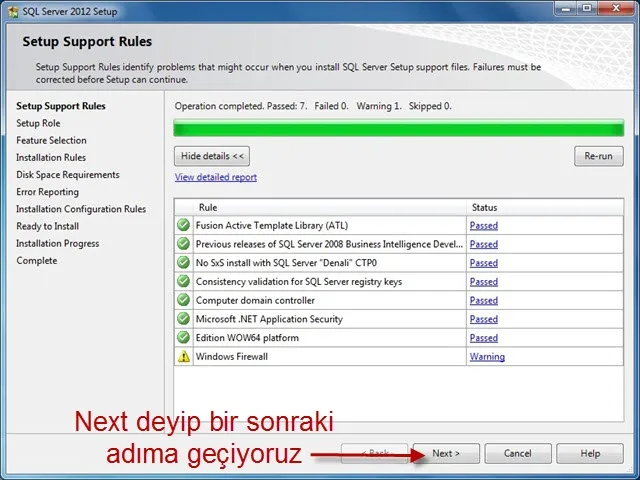
Task: Select Installation Progress step
Action: click(58, 243)
